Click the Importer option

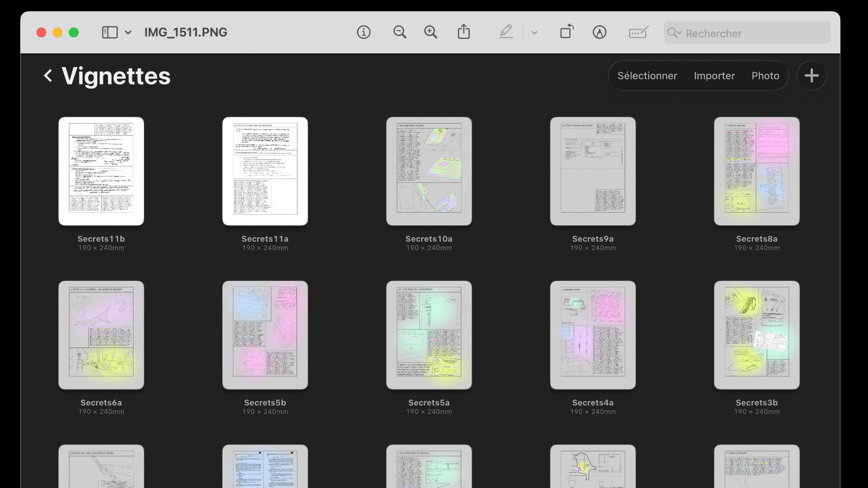(714, 75)
